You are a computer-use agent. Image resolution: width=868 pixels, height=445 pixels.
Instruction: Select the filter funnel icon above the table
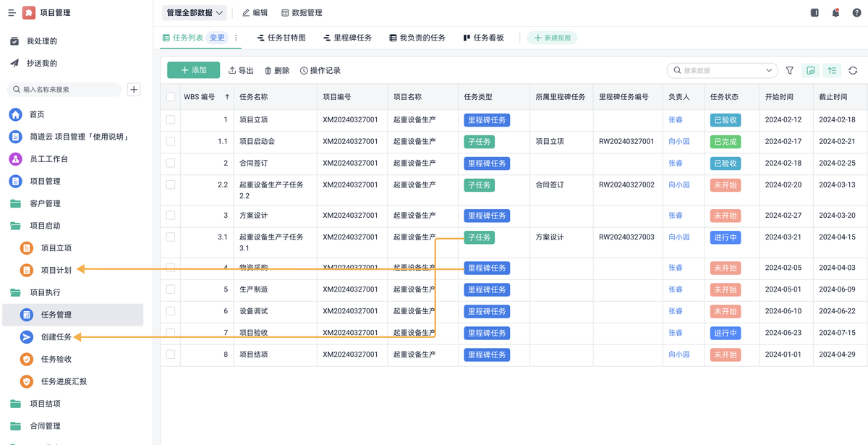789,70
